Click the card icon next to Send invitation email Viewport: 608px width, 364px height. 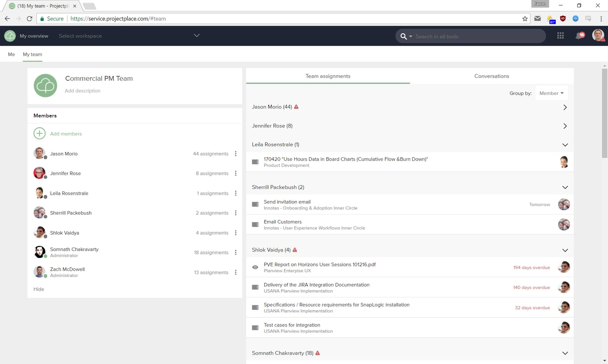click(255, 204)
